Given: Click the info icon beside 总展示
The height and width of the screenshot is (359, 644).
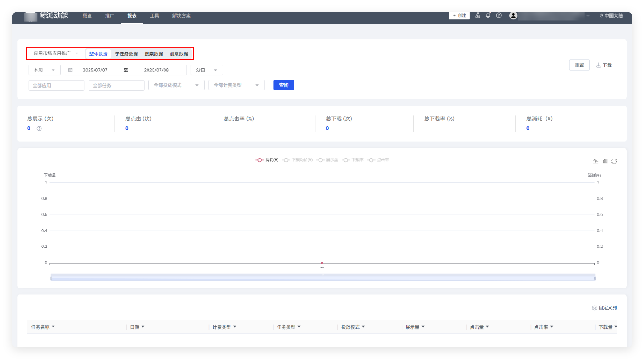Looking at the screenshot, I should click(39, 129).
